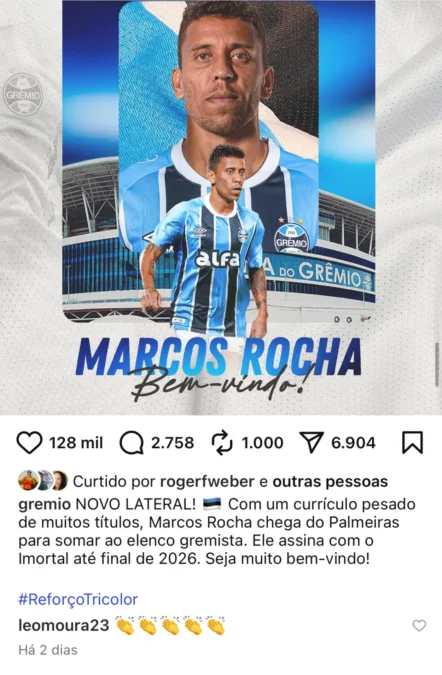This screenshot has height=675, width=442.
Task: Click the 'Há 2 dias' timestamp
Action: (x=48, y=650)
